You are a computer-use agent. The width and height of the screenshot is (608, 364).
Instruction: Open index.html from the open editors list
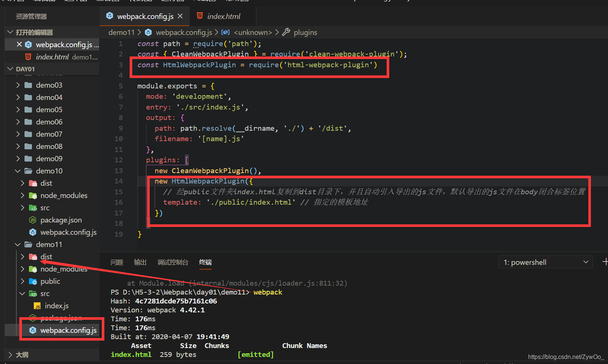pos(52,57)
